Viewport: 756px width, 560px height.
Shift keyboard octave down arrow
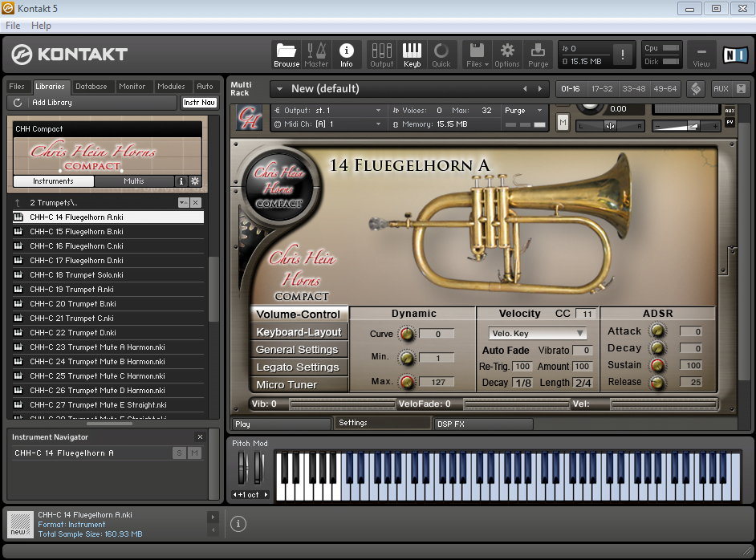235,494
